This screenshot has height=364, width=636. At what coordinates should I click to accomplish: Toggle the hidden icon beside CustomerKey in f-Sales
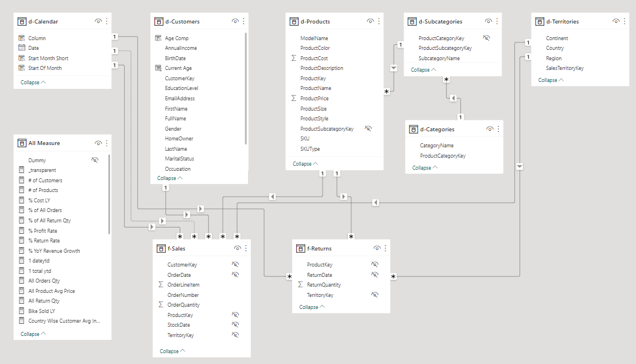click(x=235, y=264)
